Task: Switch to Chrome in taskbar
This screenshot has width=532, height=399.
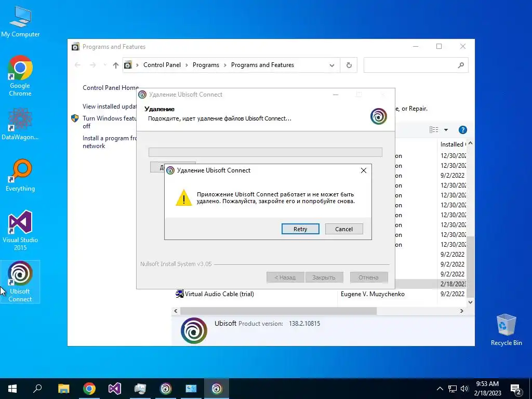Action: coord(89,389)
